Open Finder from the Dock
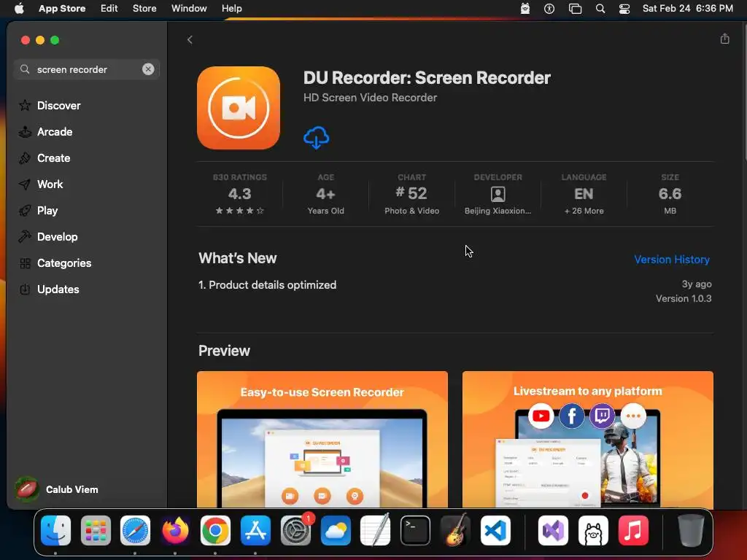 point(55,530)
